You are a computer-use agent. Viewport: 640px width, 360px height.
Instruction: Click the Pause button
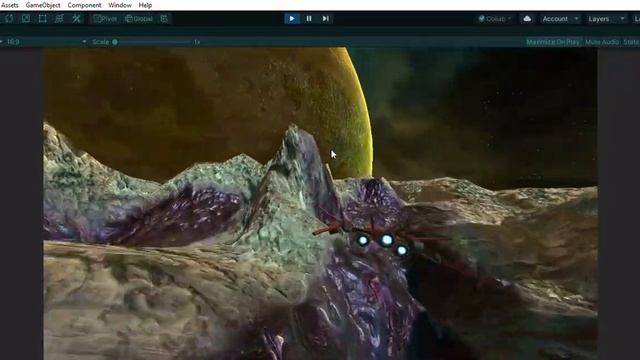[309, 19]
